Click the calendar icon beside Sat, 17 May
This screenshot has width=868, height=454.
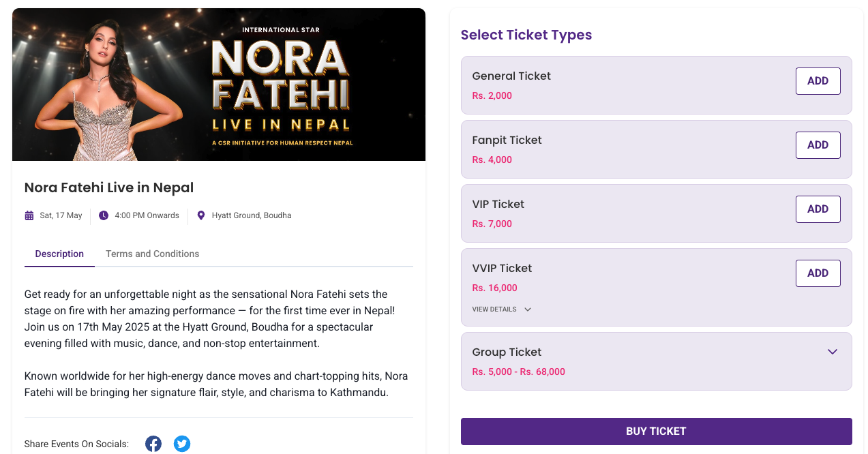[29, 215]
